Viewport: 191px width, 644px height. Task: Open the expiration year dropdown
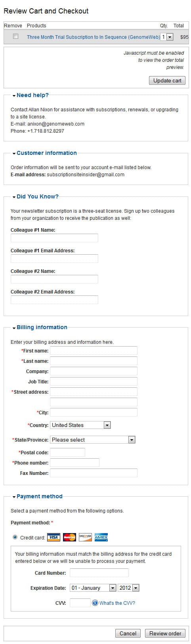point(128,588)
